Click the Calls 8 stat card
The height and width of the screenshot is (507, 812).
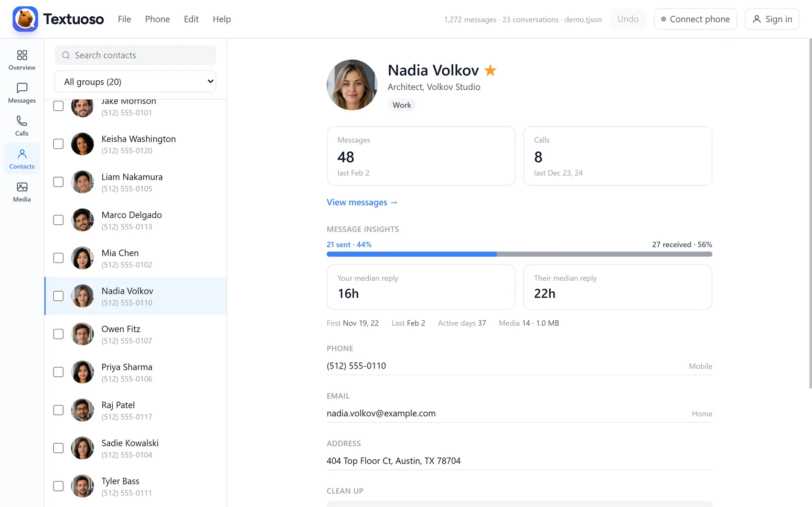tap(618, 156)
